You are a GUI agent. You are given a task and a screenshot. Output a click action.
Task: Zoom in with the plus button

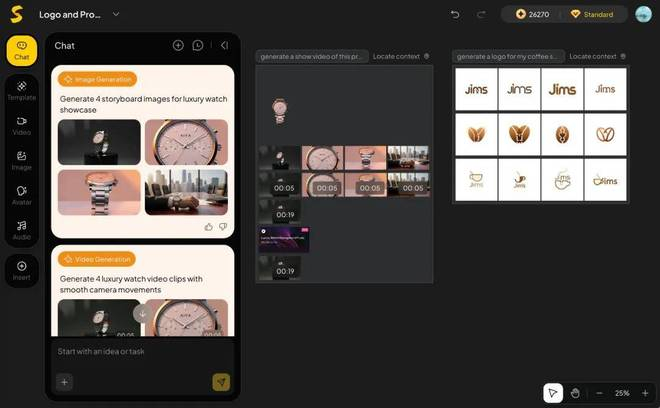pyautogui.click(x=645, y=393)
